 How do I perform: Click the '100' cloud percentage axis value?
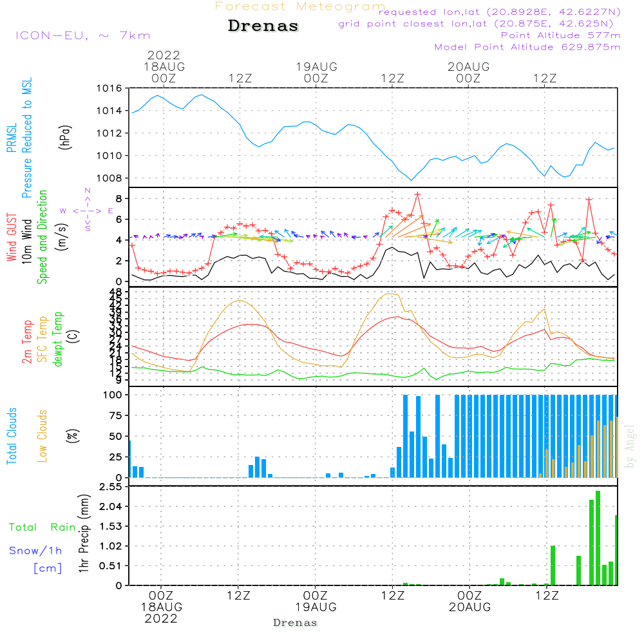(x=113, y=395)
